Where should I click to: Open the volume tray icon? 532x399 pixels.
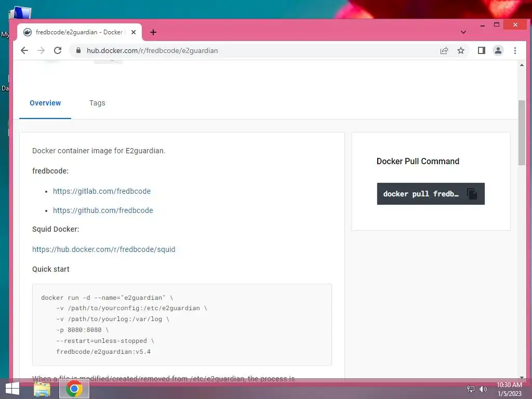483,389
